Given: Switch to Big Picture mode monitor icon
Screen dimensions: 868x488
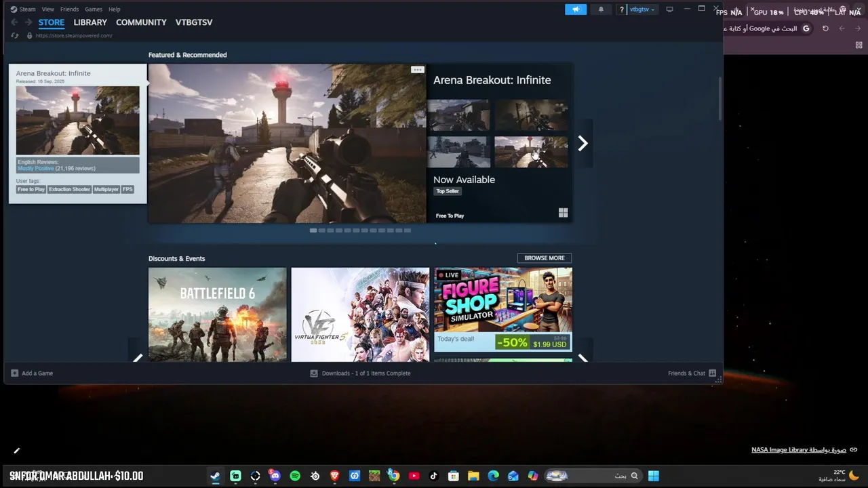Looking at the screenshot, I should point(670,9).
